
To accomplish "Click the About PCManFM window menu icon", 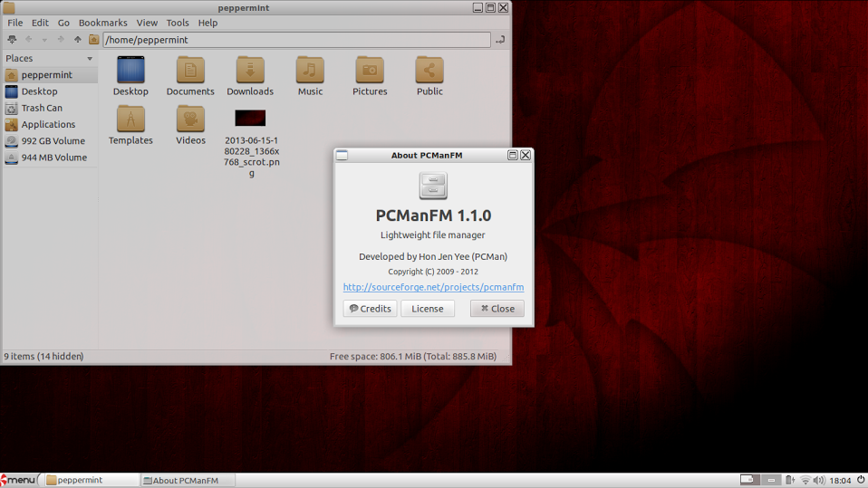I will click(342, 156).
